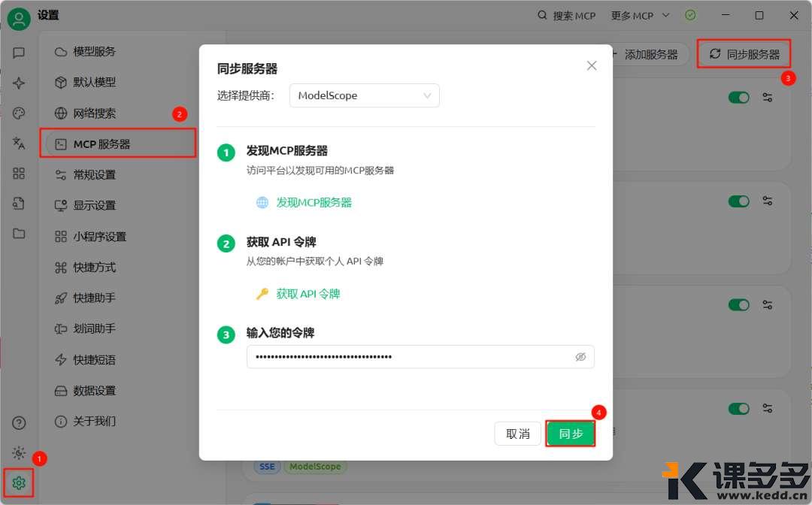Click the green check status icon in title bar
Screen dimensions: 812x505
click(x=690, y=15)
